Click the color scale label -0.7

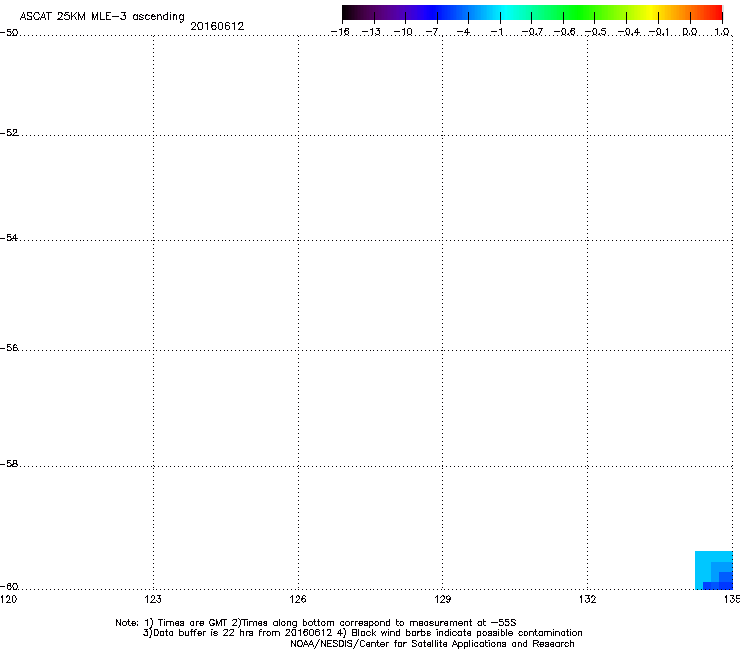532,32
